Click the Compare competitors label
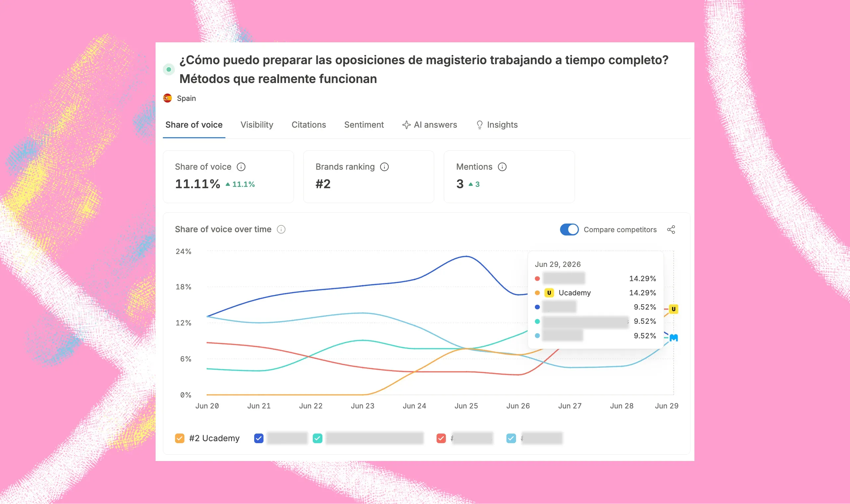The width and height of the screenshot is (850, 504). point(620,230)
